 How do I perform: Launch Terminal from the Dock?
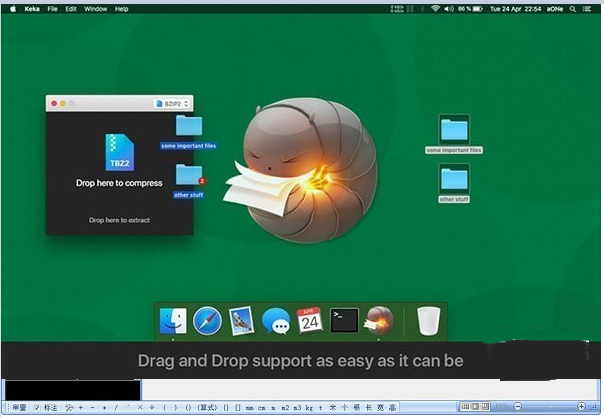pos(344,320)
